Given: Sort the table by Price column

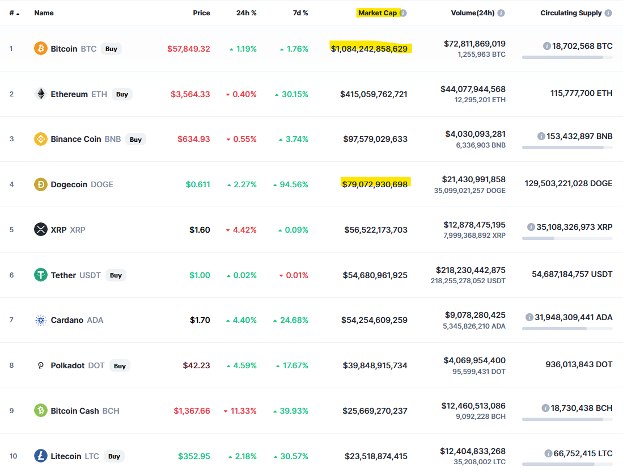Looking at the screenshot, I should (x=201, y=13).
